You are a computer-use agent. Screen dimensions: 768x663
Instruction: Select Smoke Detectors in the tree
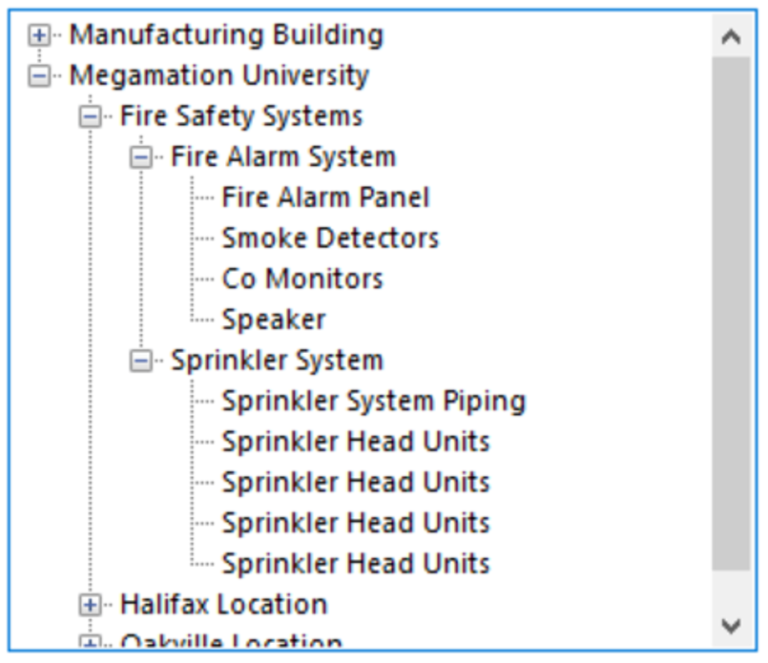[x=330, y=239]
